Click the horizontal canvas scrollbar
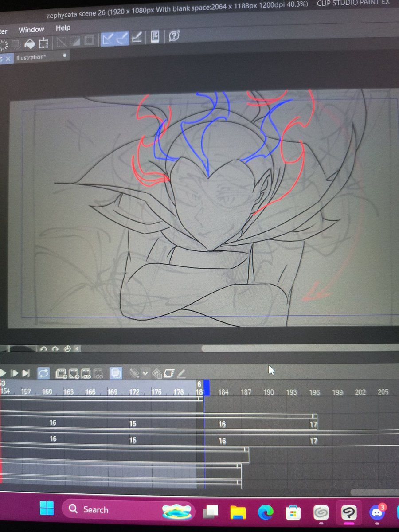 tap(299, 349)
